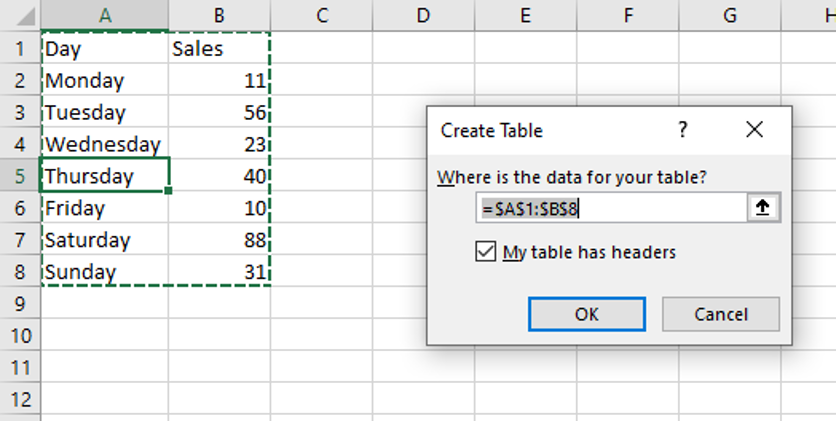The height and width of the screenshot is (421, 836).
Task: Select the cell containing Monday
Action: click(x=105, y=80)
